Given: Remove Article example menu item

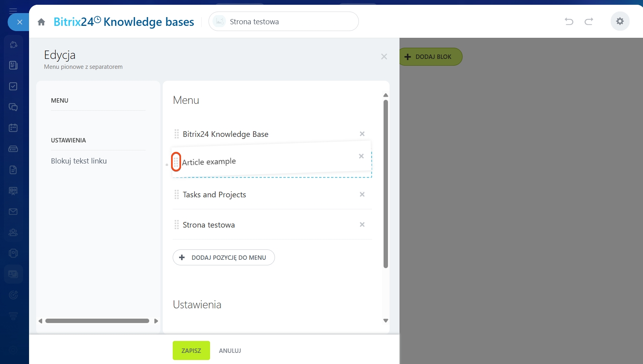Looking at the screenshot, I should pos(361,156).
